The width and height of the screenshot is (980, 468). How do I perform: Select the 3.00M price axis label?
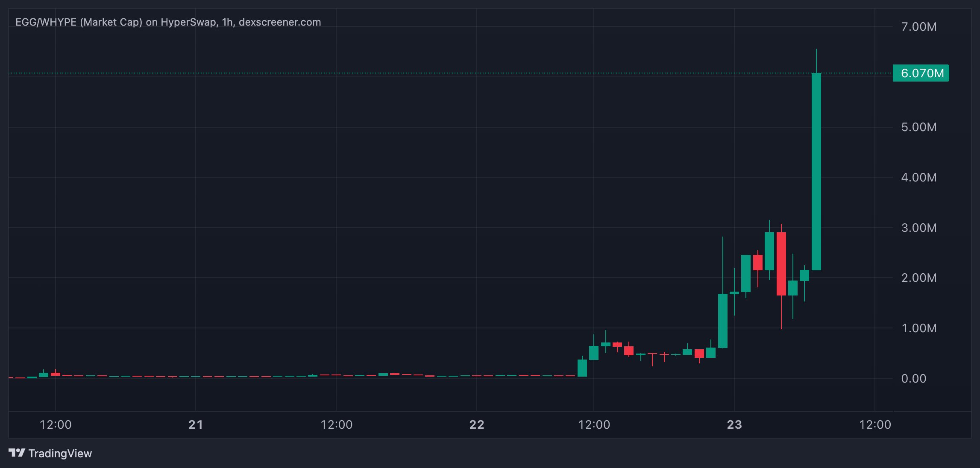(x=919, y=228)
